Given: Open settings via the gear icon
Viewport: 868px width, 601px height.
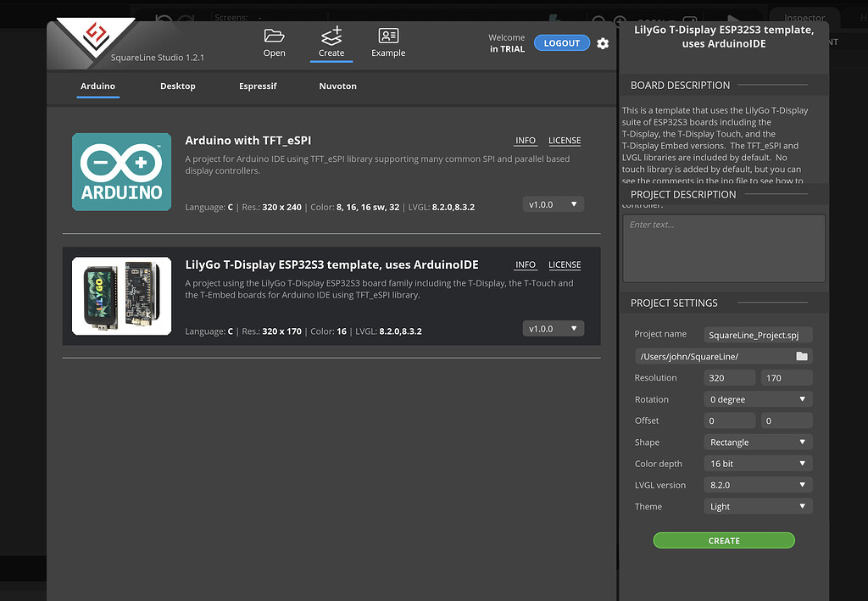Looking at the screenshot, I should click(603, 43).
